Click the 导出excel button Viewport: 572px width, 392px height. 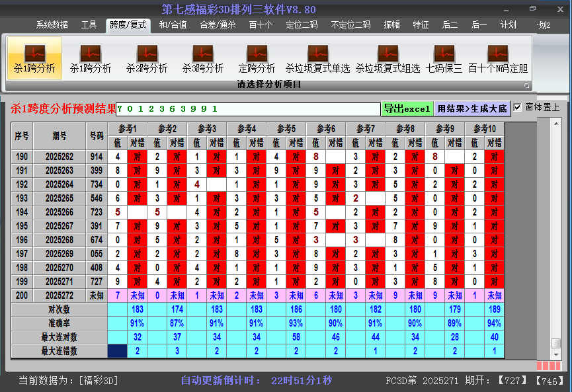pyautogui.click(x=407, y=107)
